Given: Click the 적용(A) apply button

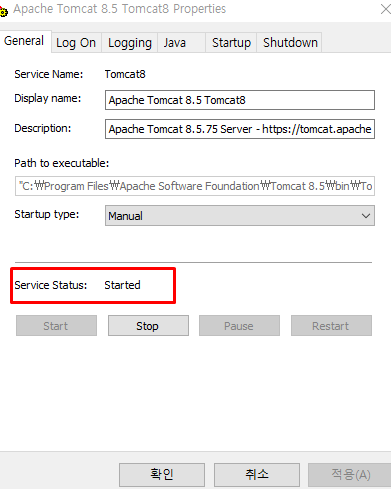Looking at the screenshot, I should [350, 474].
